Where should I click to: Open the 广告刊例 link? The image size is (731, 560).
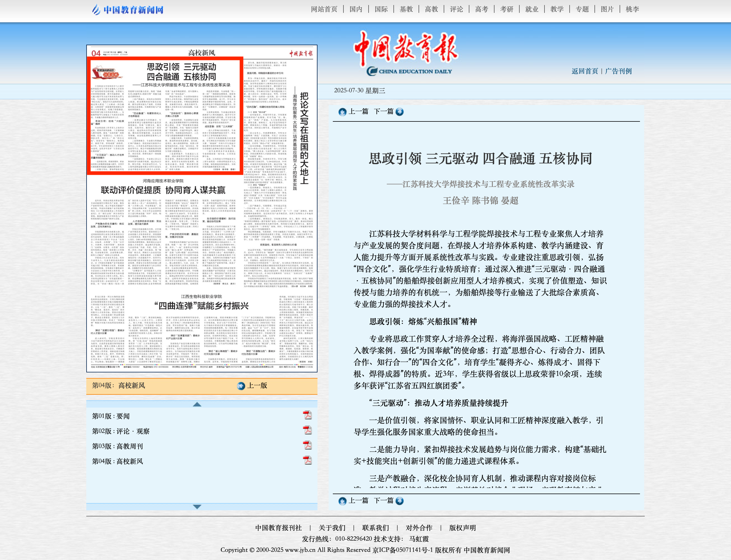[618, 71]
